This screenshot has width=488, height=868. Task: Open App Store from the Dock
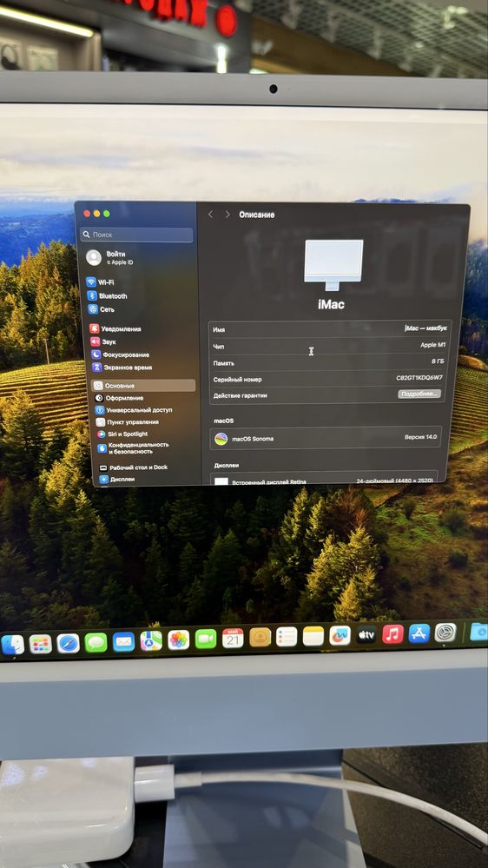419,633
